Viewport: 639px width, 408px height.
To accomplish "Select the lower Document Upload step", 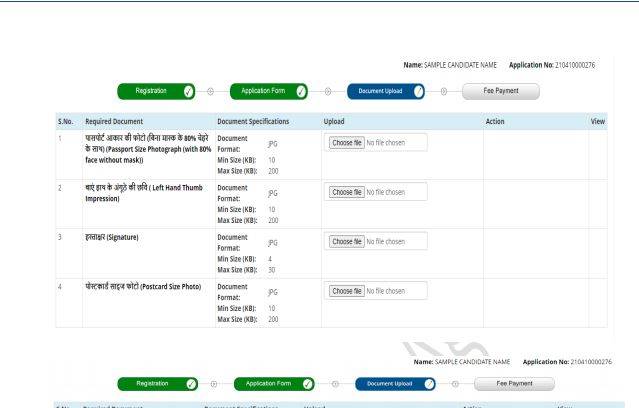I will [380, 381].
